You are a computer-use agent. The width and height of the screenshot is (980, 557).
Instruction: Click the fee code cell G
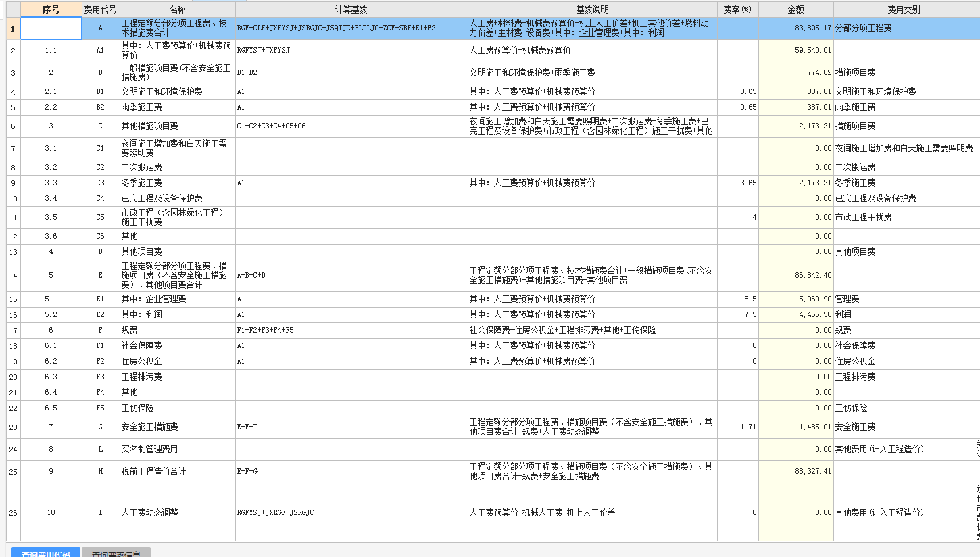pyautogui.click(x=101, y=427)
